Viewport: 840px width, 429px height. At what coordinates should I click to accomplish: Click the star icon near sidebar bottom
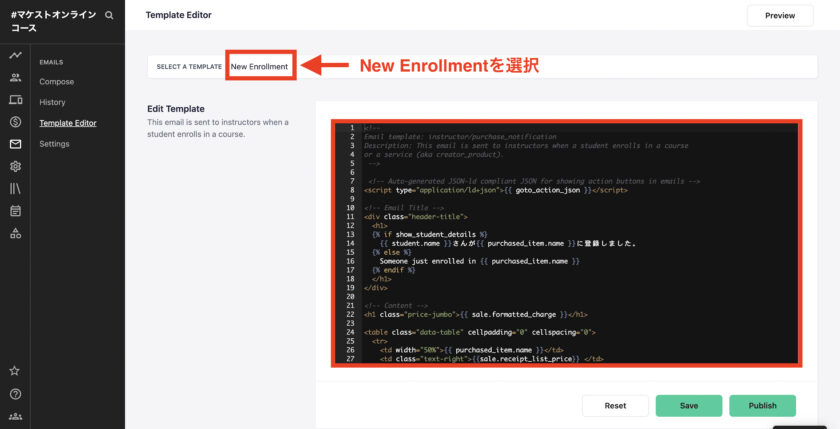(x=15, y=371)
